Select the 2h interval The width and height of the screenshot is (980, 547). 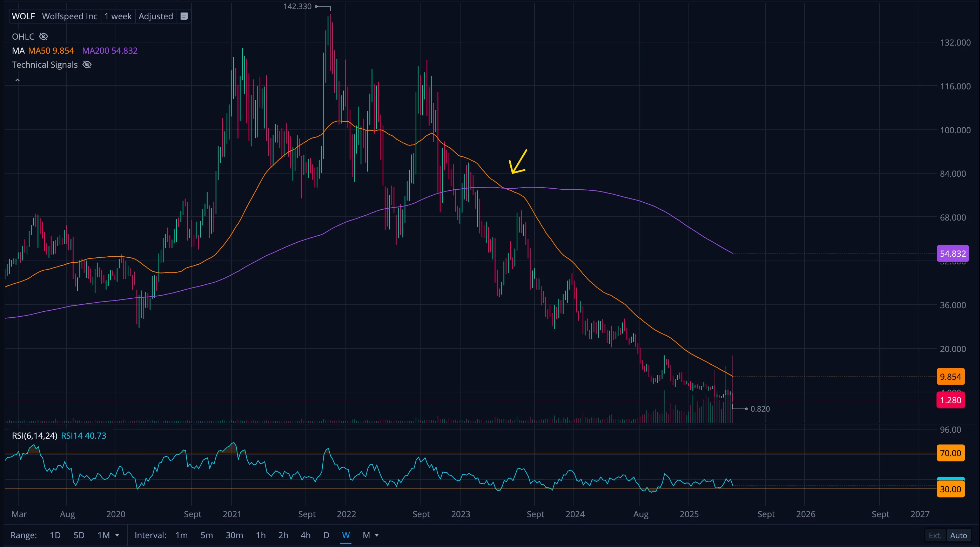coord(283,535)
